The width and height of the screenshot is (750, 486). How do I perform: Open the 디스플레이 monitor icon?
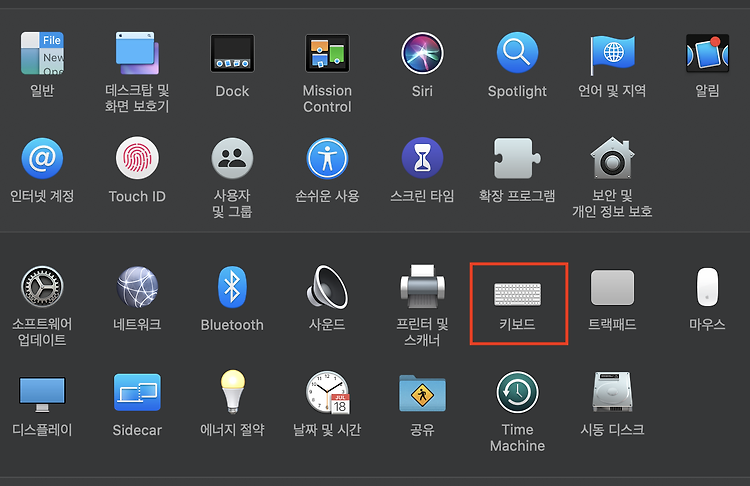(42, 394)
